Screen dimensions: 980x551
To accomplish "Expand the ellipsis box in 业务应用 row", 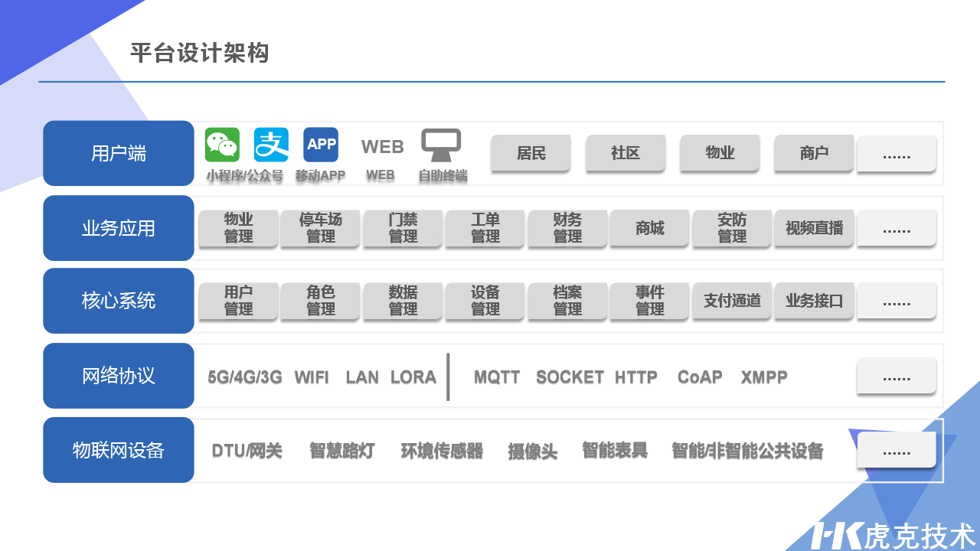I will point(897,228).
